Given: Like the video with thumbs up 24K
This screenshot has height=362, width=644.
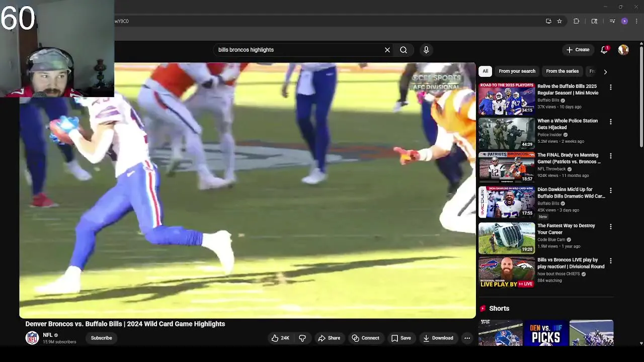Looking at the screenshot, I should click(x=280, y=338).
